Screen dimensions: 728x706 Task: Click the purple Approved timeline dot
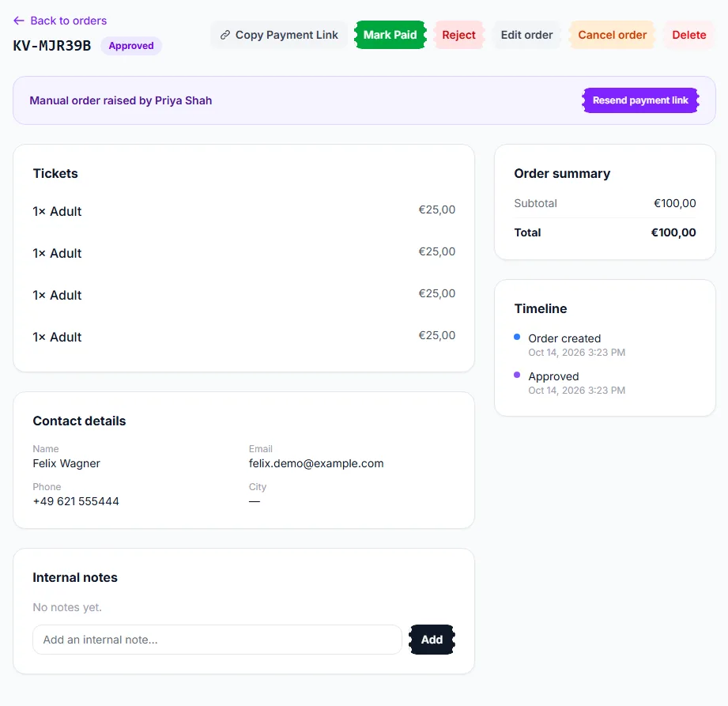pyautogui.click(x=517, y=375)
